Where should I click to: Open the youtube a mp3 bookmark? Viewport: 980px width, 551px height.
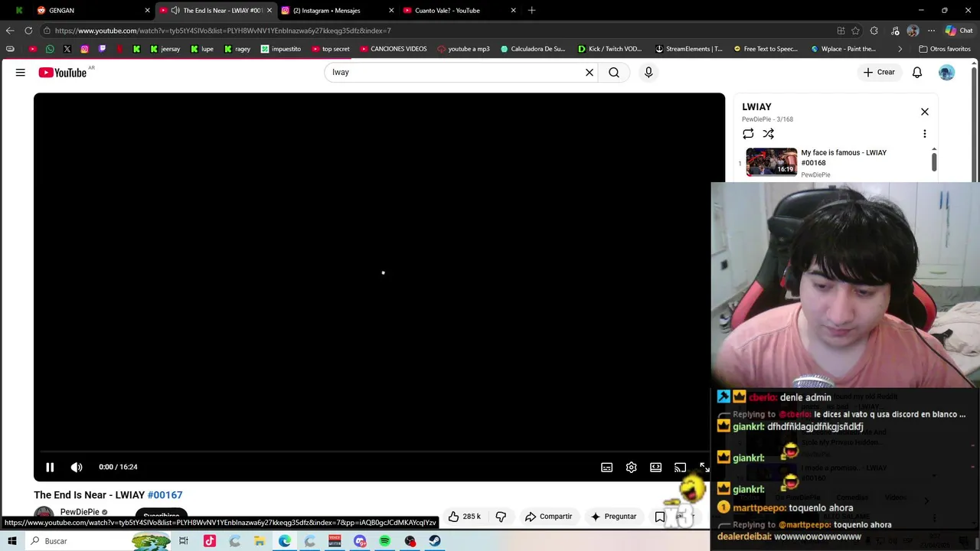point(463,49)
